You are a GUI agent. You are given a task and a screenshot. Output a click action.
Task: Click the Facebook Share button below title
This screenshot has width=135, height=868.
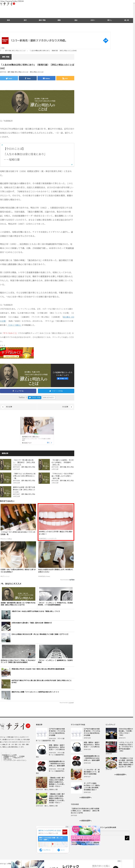28,78
